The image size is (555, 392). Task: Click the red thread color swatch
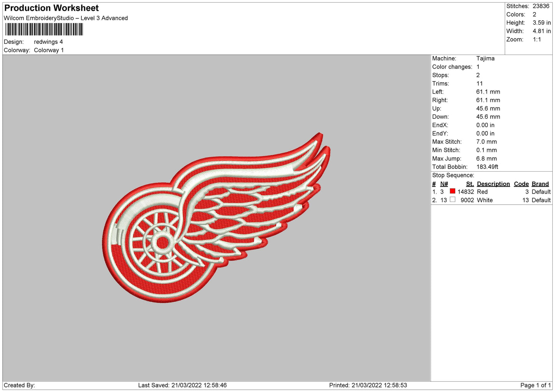click(x=452, y=191)
